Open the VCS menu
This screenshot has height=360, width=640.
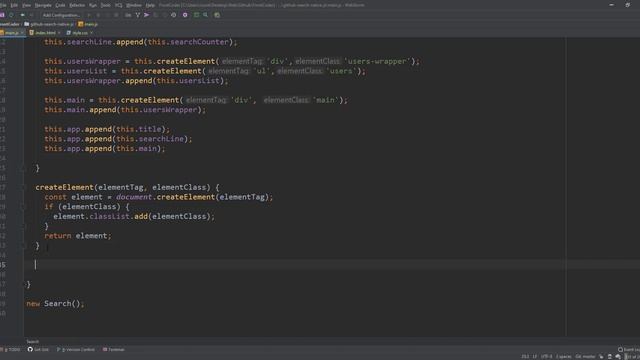coord(118,5)
